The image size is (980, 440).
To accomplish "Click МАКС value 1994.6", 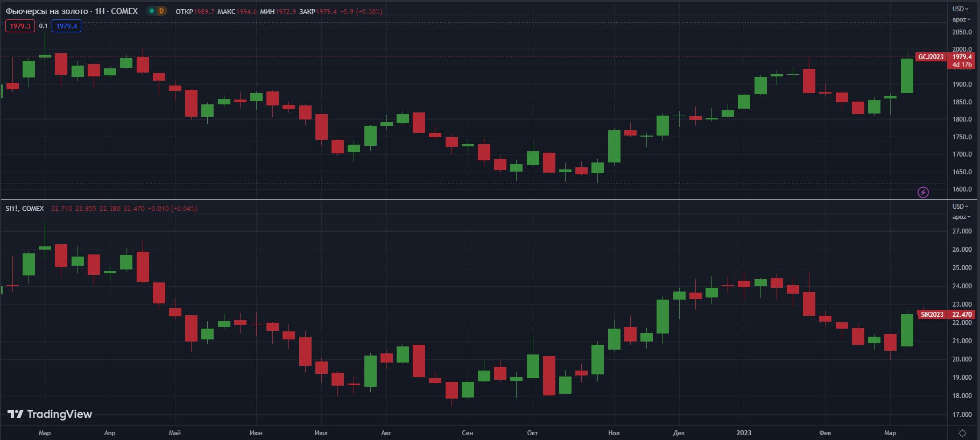I will tap(246, 11).
